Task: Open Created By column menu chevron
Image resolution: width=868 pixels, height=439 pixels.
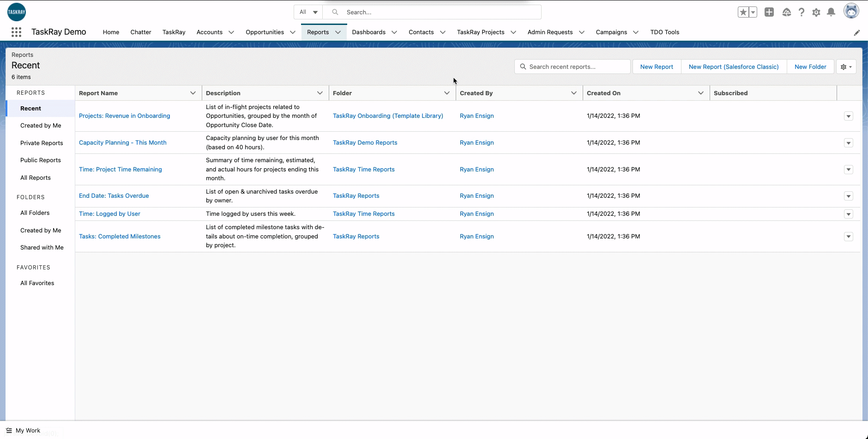Action: (x=574, y=93)
